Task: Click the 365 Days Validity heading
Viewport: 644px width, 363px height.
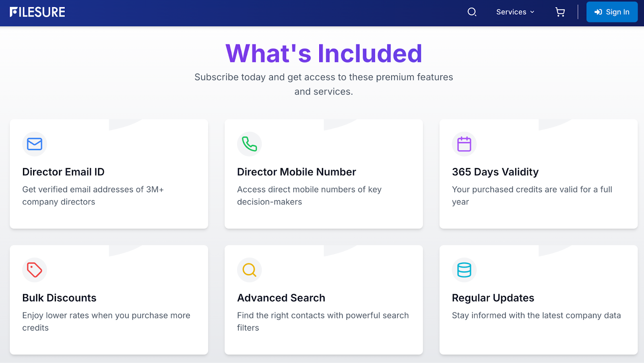Action: [x=495, y=172]
